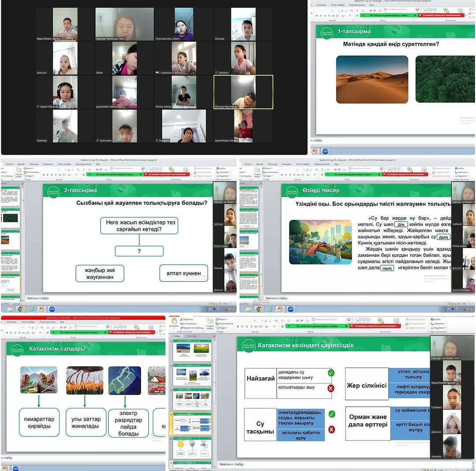The height and width of the screenshot is (471, 476).
Task: Click the PowerPoint taskbar icon below the 1-тапсырма slide
Action: [315, 151]
